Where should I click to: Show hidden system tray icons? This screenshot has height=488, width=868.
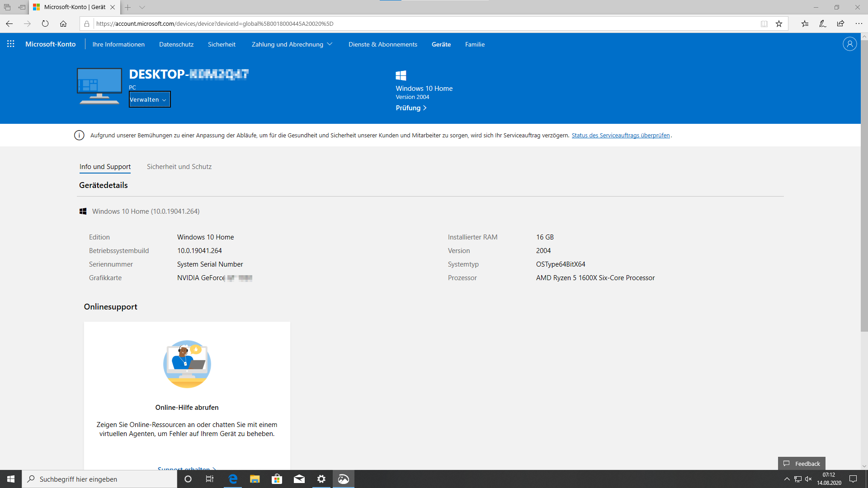pyautogui.click(x=787, y=479)
